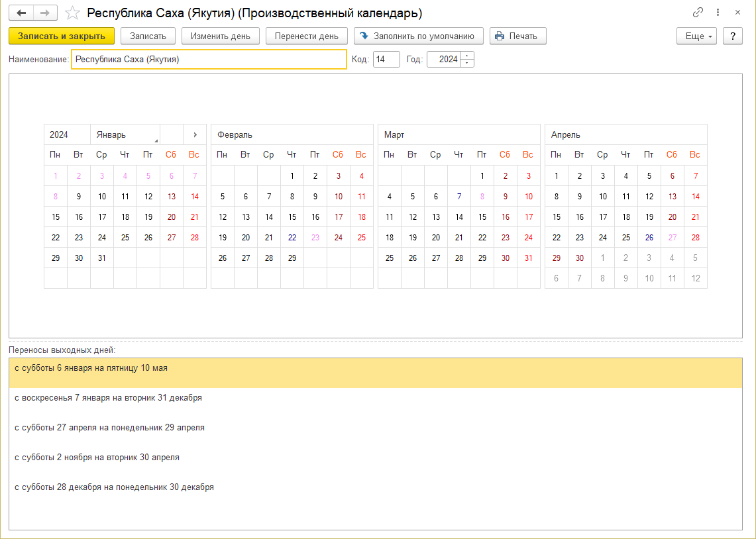Increase the year with up spinner

pos(467,56)
